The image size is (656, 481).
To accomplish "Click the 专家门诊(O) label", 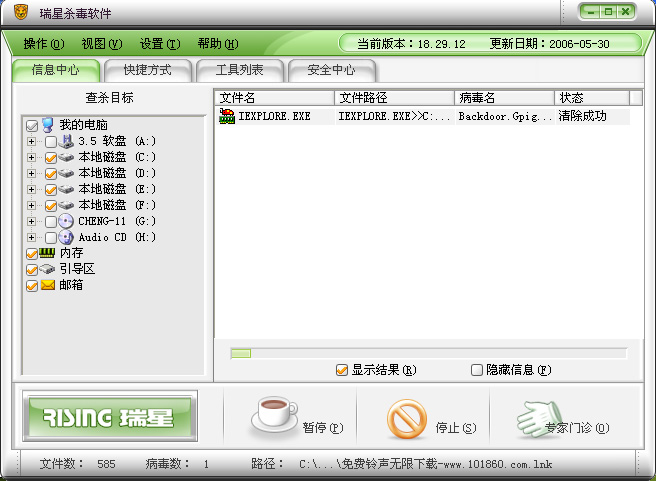I will (x=577, y=428).
